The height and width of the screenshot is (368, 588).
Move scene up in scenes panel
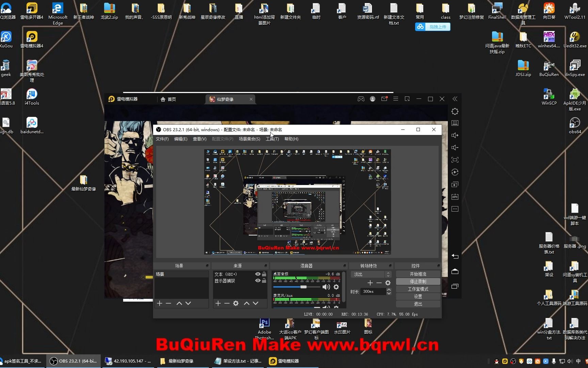pyautogui.click(x=179, y=303)
